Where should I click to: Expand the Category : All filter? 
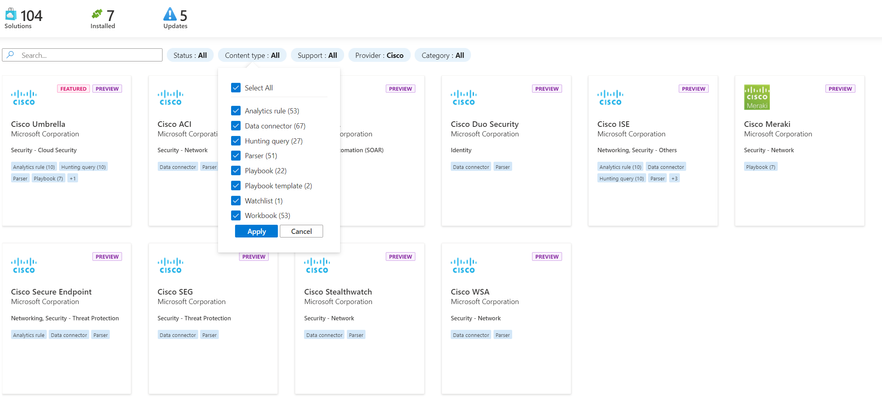(x=443, y=55)
